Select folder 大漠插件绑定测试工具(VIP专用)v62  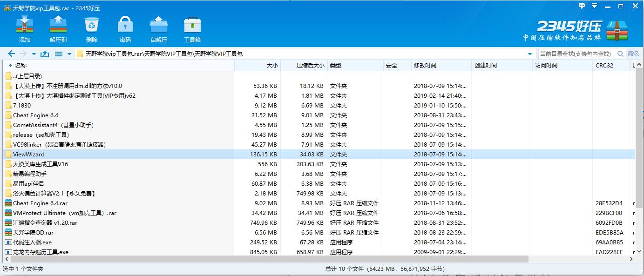[319, 95]
